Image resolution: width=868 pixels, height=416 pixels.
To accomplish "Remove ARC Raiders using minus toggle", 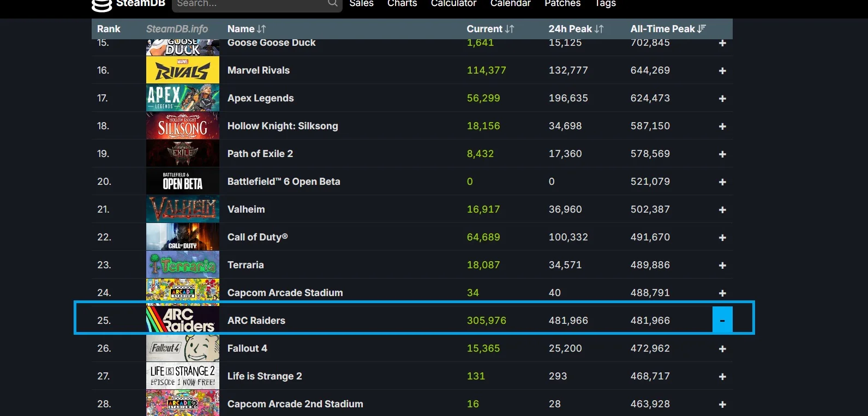I will 722,321.
